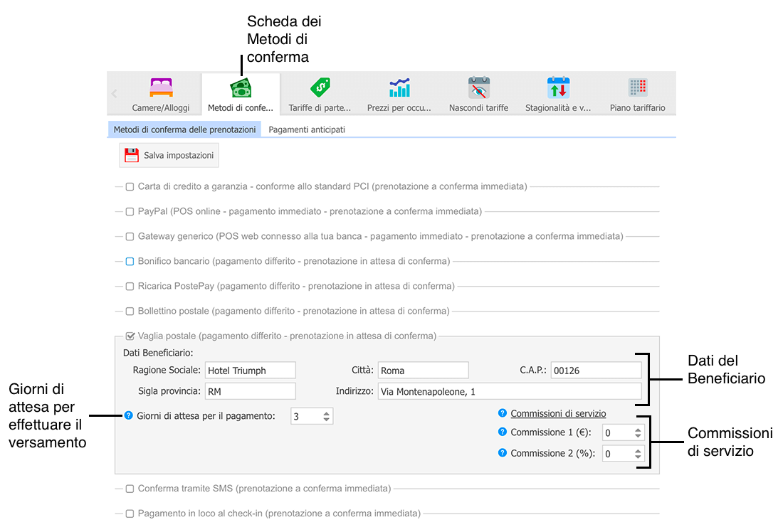The width and height of the screenshot is (783, 532).
Task: Show help icon for Commissione 2 (%)
Action: pyautogui.click(x=503, y=452)
